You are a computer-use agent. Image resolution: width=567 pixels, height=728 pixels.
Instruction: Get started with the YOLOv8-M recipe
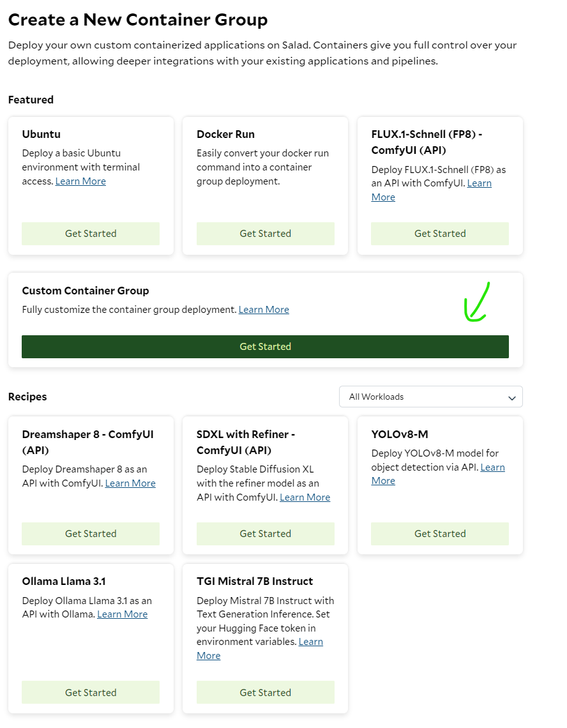pos(440,533)
